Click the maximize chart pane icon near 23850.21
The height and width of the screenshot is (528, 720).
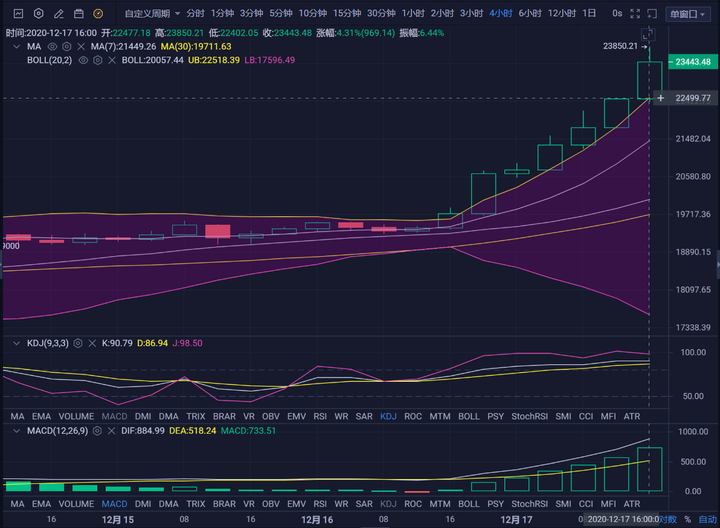point(648,34)
